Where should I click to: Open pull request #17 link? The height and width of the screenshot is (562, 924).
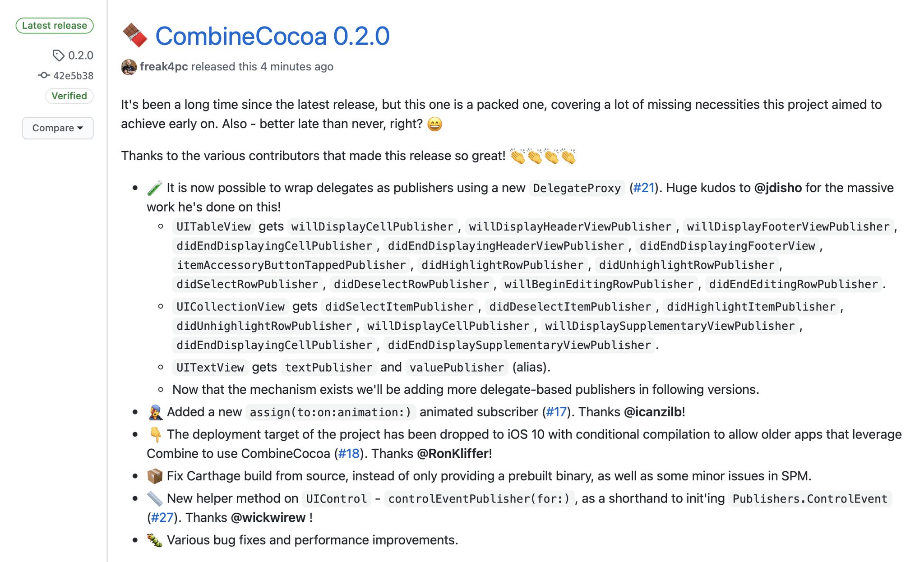(556, 412)
